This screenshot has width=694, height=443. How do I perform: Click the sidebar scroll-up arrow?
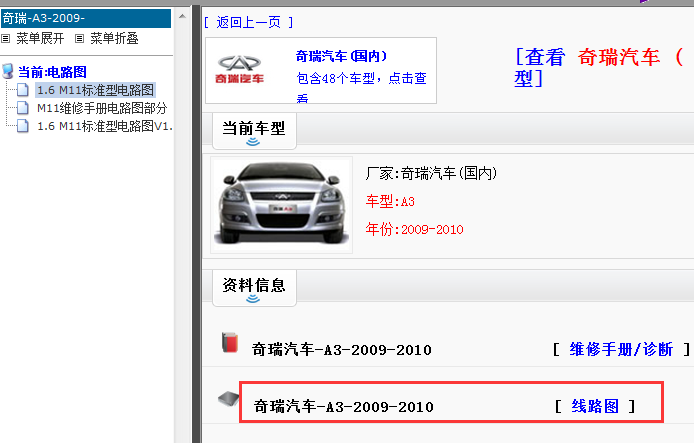182,16
